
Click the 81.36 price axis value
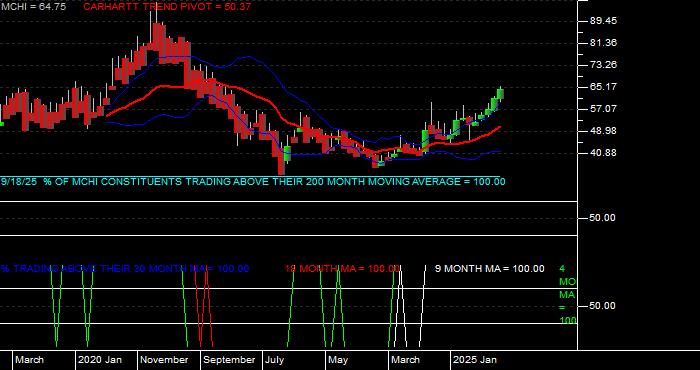point(603,43)
